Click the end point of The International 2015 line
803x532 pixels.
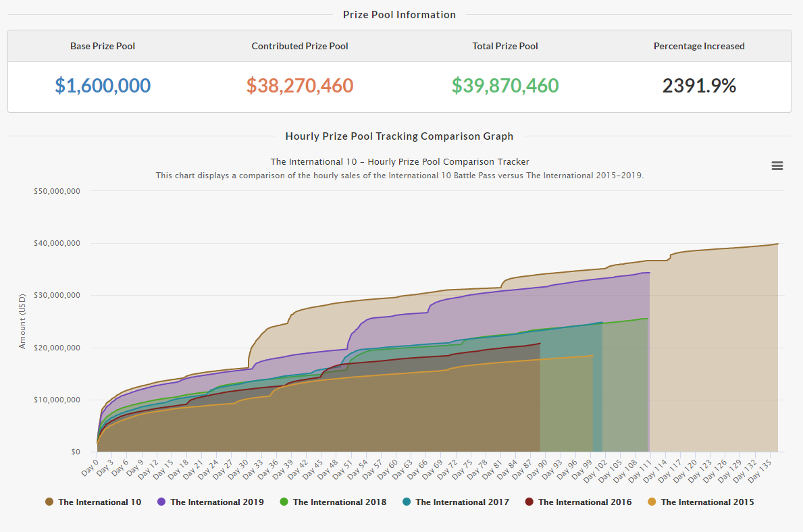pos(592,356)
